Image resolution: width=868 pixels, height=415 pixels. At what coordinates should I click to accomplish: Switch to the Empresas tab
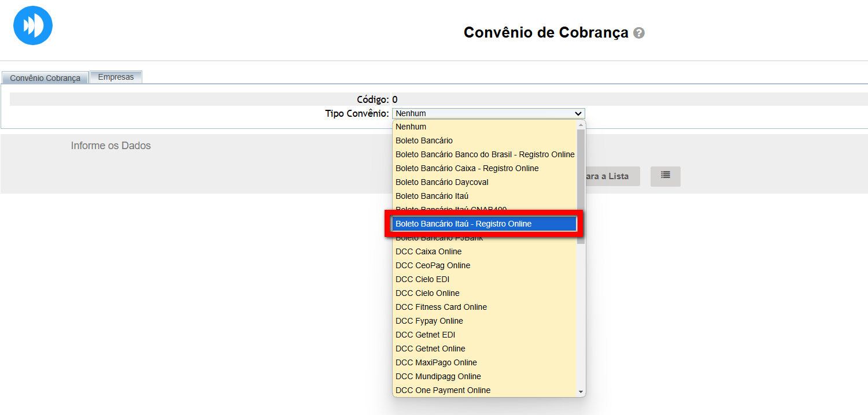pos(116,77)
